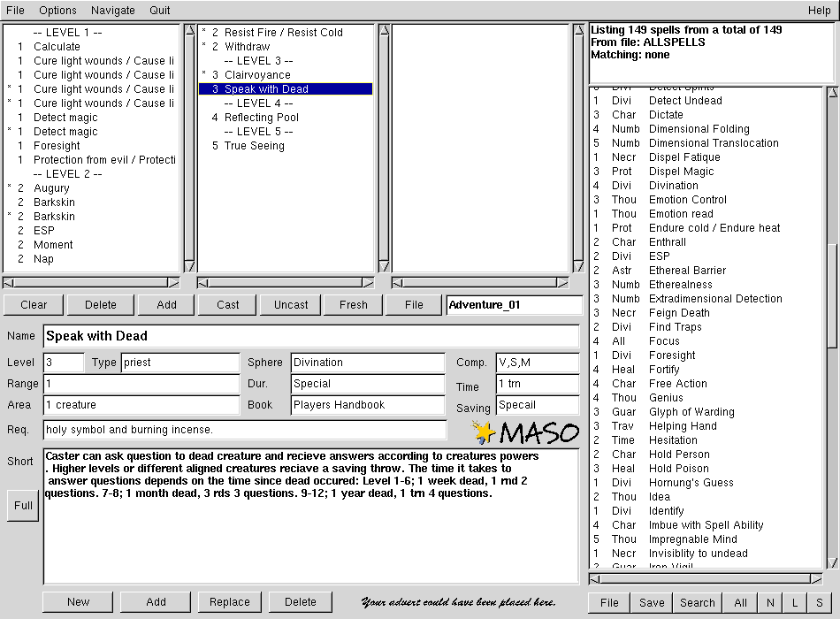Click the Uncast button
Viewport: 840px width, 619px height.
click(291, 305)
